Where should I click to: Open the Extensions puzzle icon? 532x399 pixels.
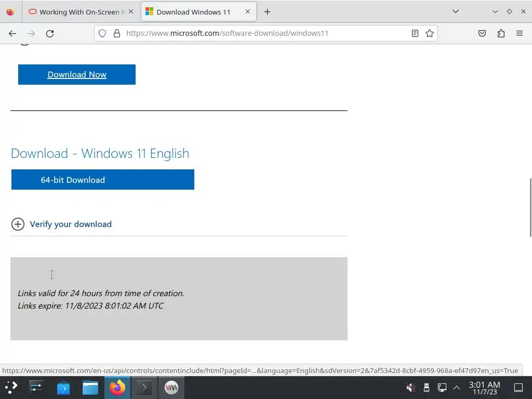(x=501, y=33)
